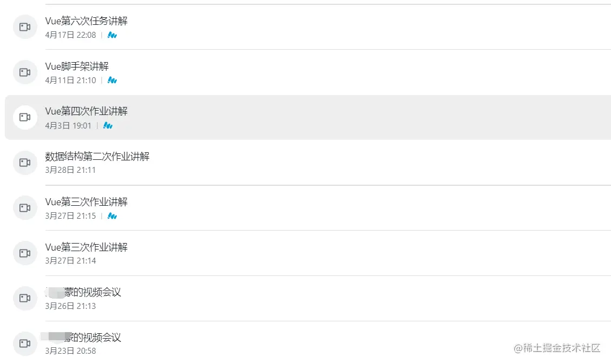Open 数据结构第二次作业讲解 recording title
This screenshot has width=611, height=364.
point(97,157)
